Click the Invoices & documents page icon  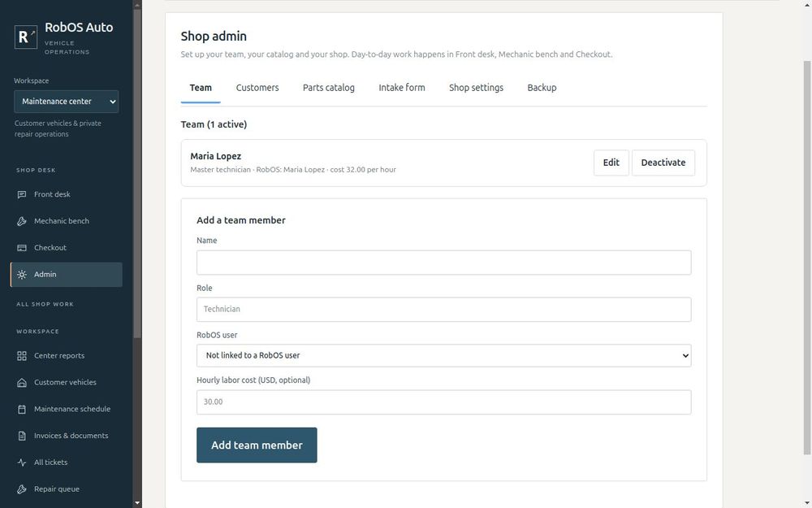click(x=22, y=436)
